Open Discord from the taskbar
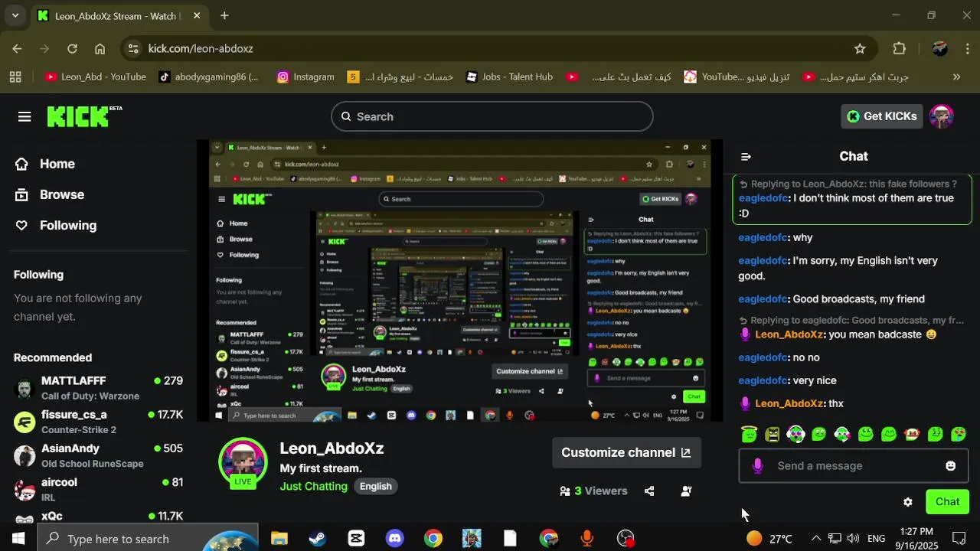Image resolution: width=980 pixels, height=551 pixels. (394, 539)
